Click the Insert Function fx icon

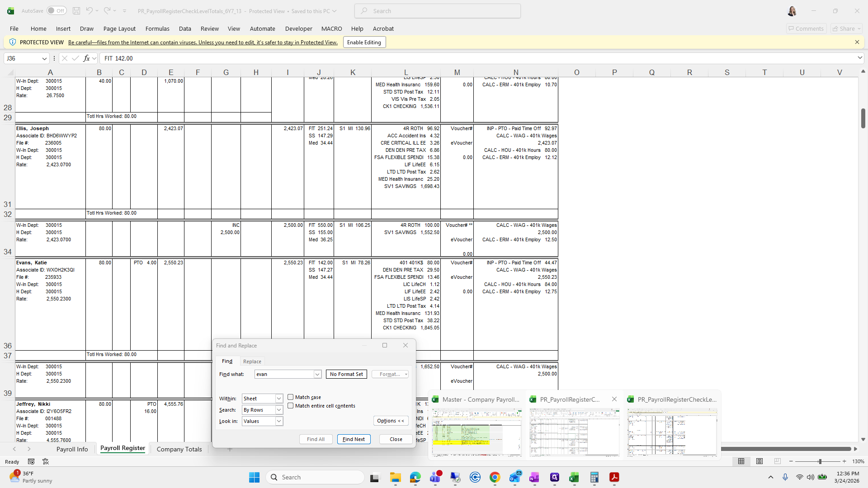86,58
